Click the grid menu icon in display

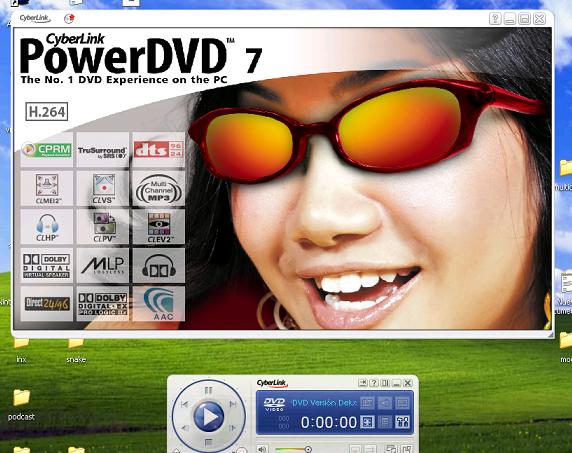pos(385,422)
